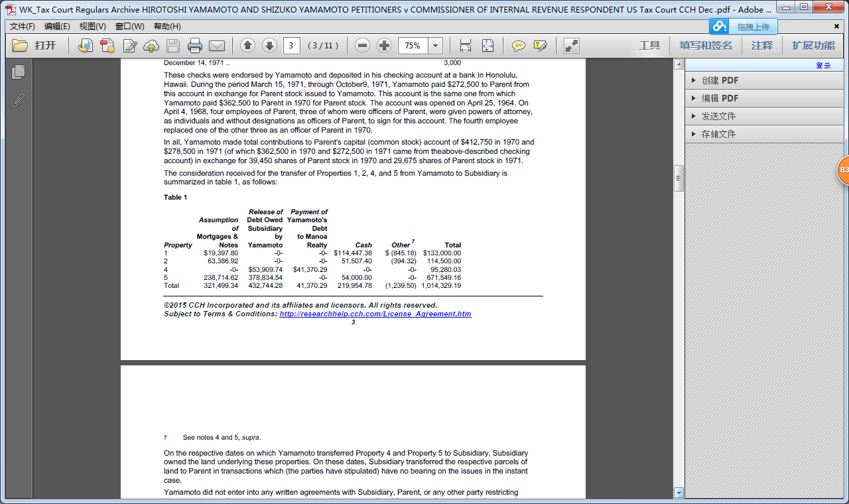Click the save floppy disk icon
849x504 pixels.
click(x=173, y=46)
